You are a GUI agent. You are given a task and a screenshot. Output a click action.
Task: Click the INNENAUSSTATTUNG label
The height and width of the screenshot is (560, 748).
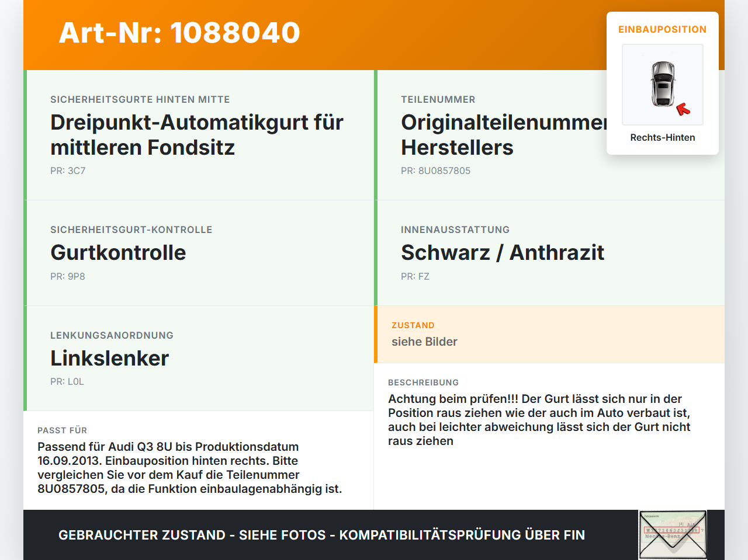(x=455, y=230)
